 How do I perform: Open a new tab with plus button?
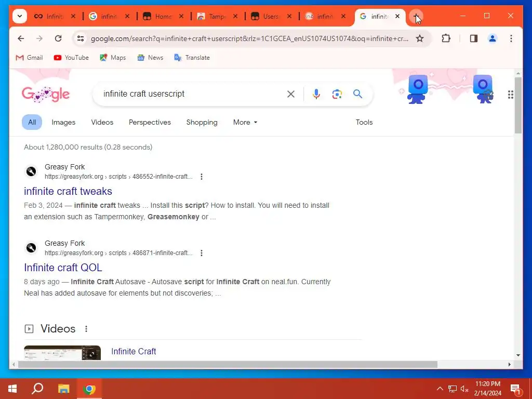click(416, 16)
